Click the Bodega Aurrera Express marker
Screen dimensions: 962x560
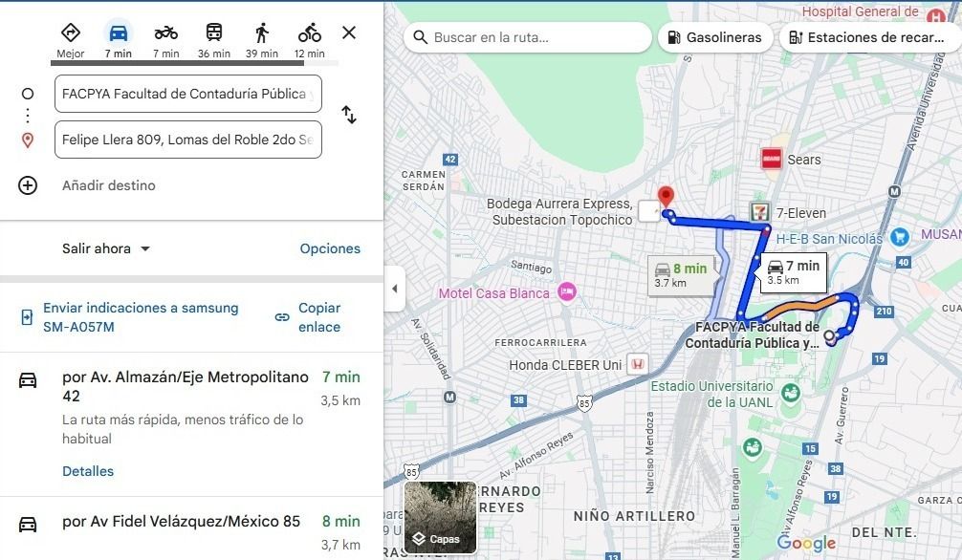pyautogui.click(x=648, y=211)
